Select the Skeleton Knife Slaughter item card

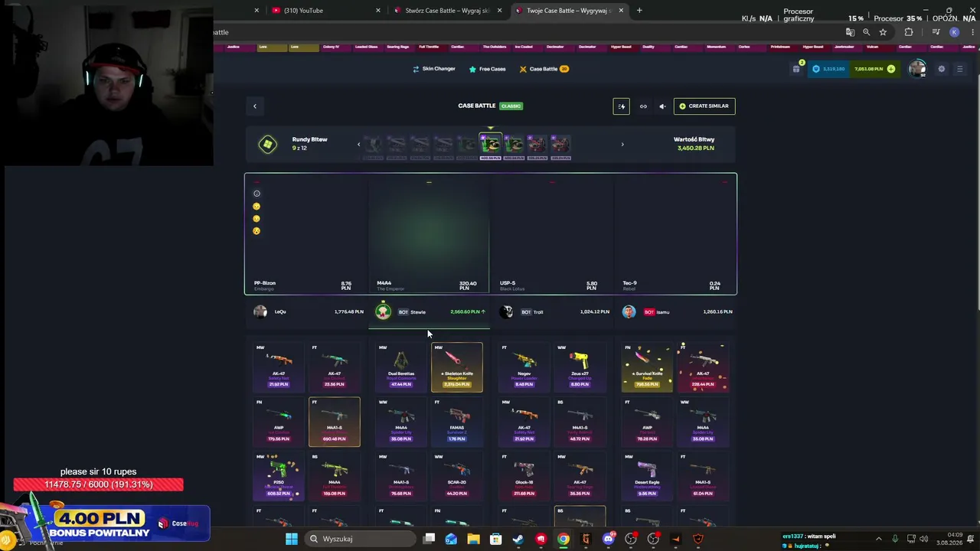click(457, 367)
